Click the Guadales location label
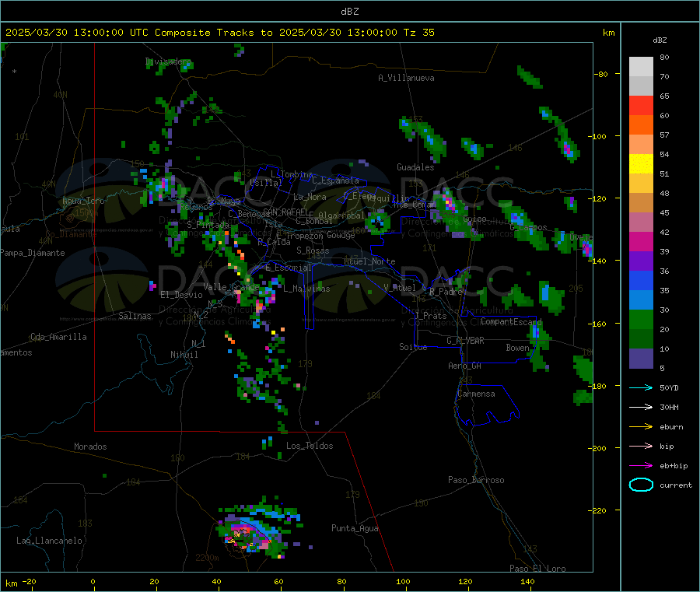The width and height of the screenshot is (700, 592). (415, 167)
